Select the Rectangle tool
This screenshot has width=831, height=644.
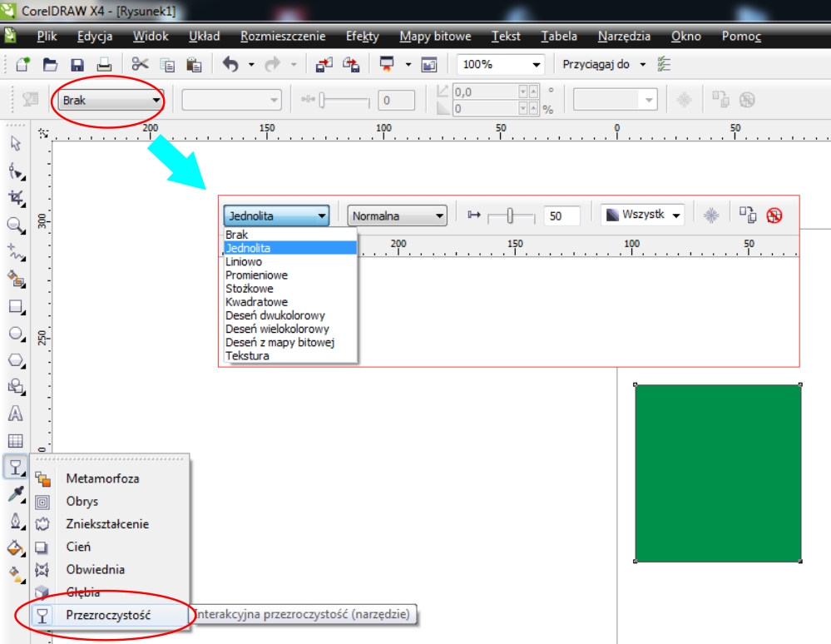(15, 306)
